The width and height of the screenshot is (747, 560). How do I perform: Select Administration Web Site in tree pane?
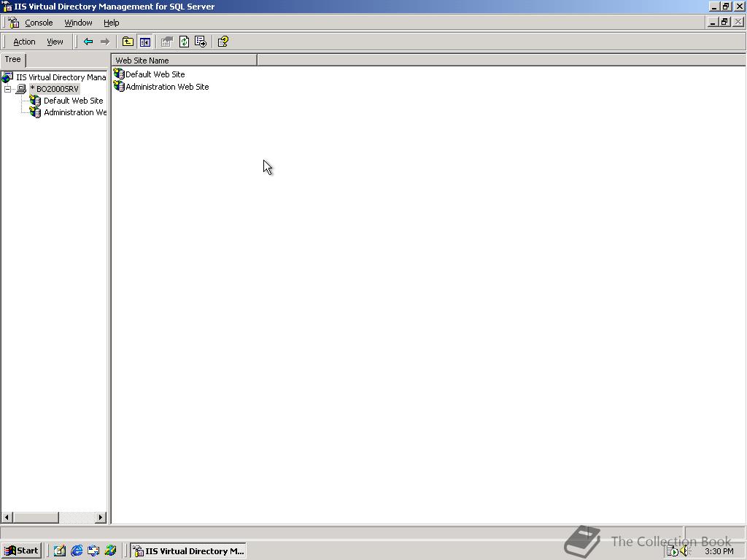[75, 112]
